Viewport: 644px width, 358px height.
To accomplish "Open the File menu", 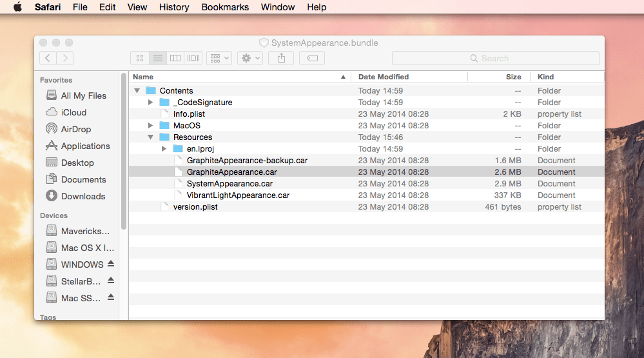I will [x=80, y=7].
